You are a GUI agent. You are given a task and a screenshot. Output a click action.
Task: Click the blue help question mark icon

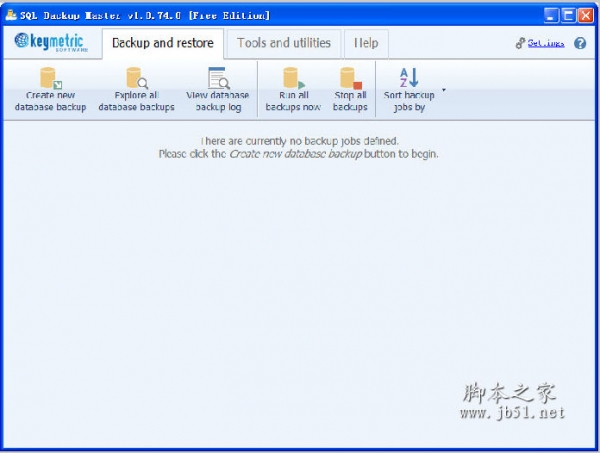(580, 43)
